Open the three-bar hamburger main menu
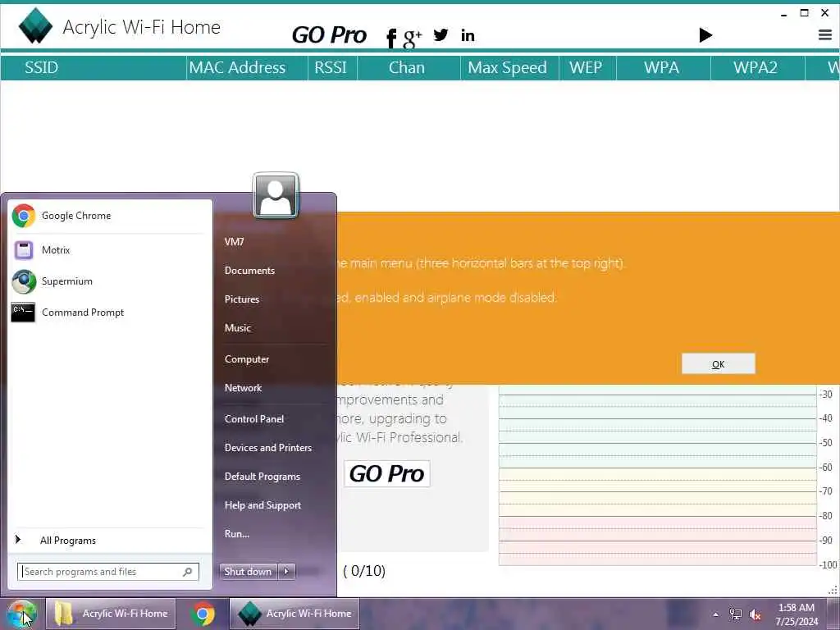840x630 pixels. (x=825, y=35)
